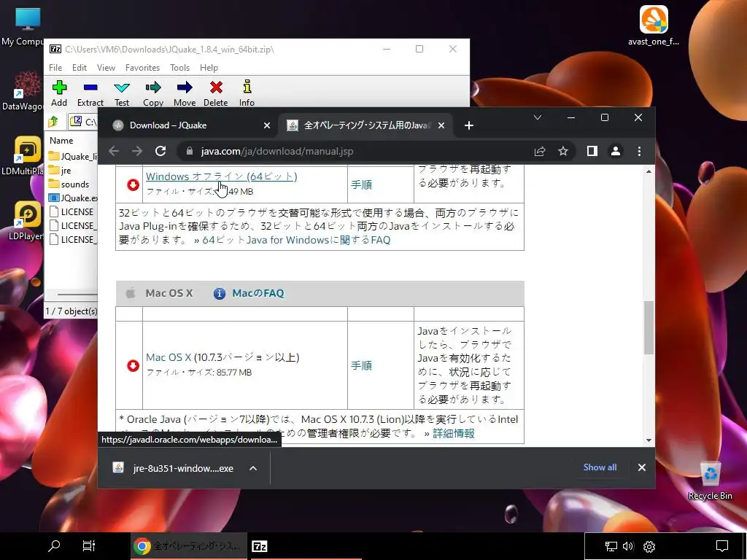Open the avast_one desktop icon
Viewport: 747px width, 560px height.
[x=654, y=26]
